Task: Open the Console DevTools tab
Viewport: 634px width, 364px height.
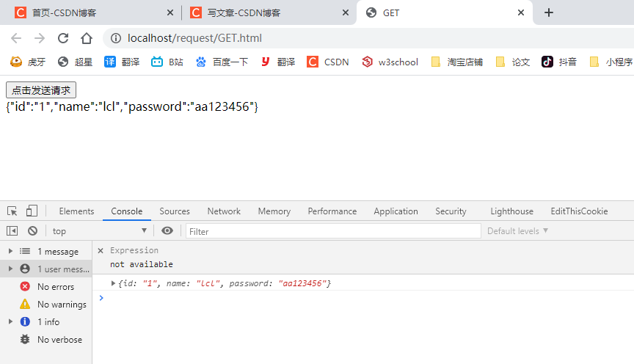Action: [127, 211]
